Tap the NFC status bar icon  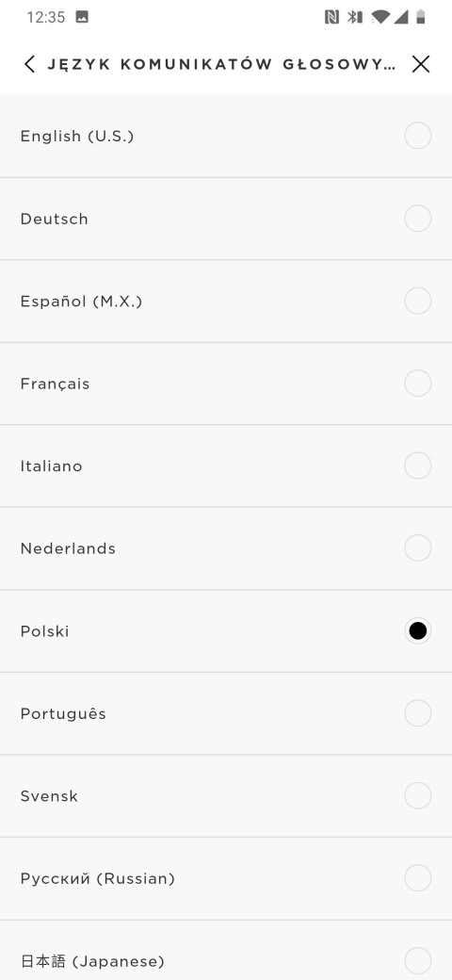pos(332,17)
